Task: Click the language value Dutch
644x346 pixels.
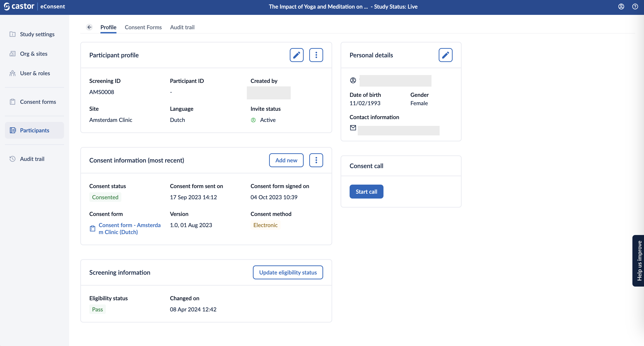Action: tap(177, 120)
